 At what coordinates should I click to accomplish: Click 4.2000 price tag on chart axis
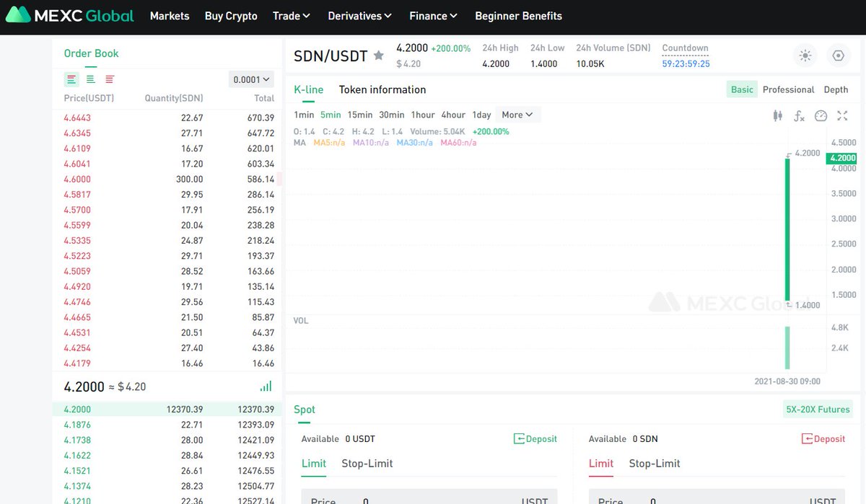coord(842,158)
